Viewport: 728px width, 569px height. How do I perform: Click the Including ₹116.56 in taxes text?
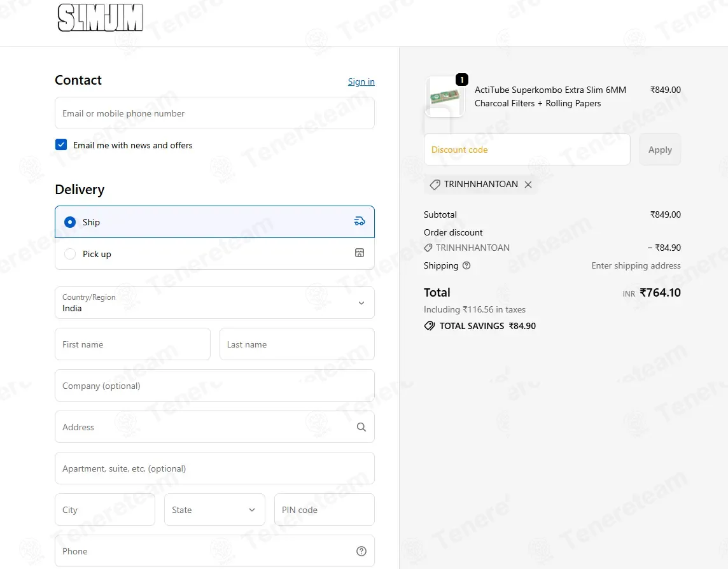pos(475,309)
